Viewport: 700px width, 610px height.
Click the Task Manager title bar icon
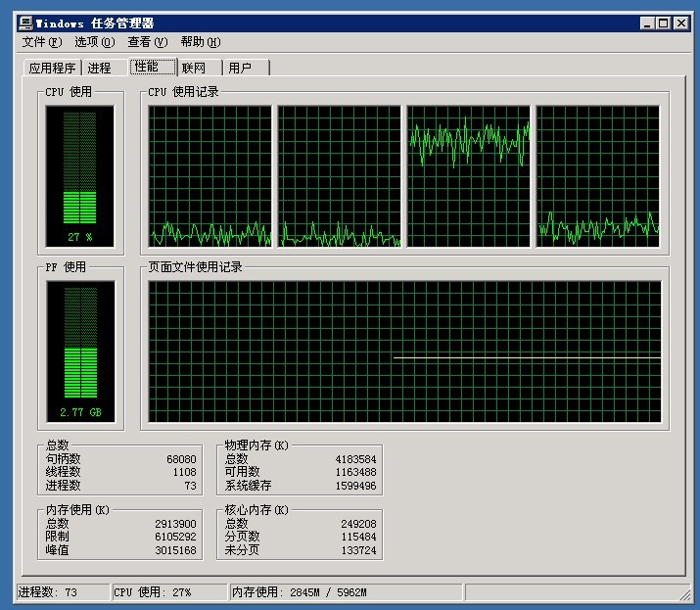(x=25, y=23)
